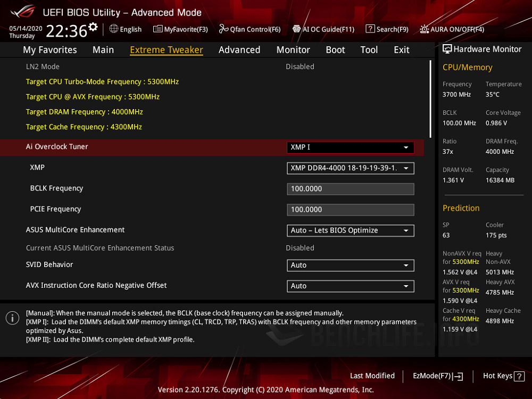
Task: Switch to EzMode with the F7 button
Action: [437, 376]
